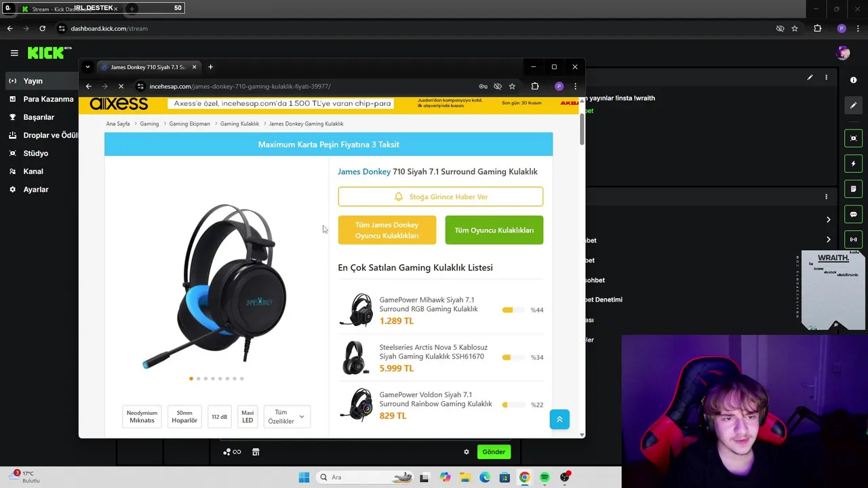The image size is (868, 488).
Task: Click Tüm James Donkey Oyuncu Kulaklıkları
Action: (x=387, y=230)
